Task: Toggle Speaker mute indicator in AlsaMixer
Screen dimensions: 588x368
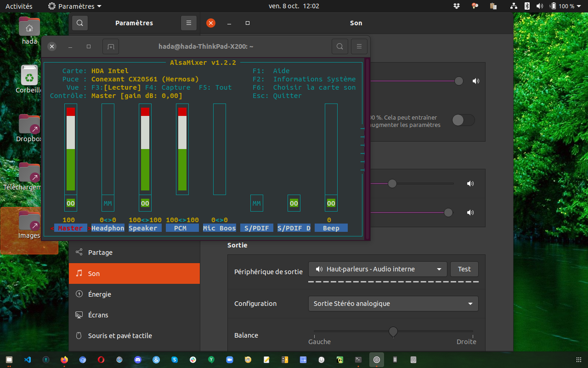Action: click(145, 203)
